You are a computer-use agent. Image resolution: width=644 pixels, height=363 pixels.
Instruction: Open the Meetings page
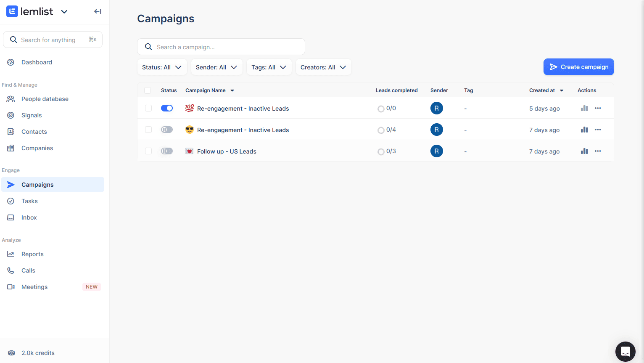tap(34, 287)
